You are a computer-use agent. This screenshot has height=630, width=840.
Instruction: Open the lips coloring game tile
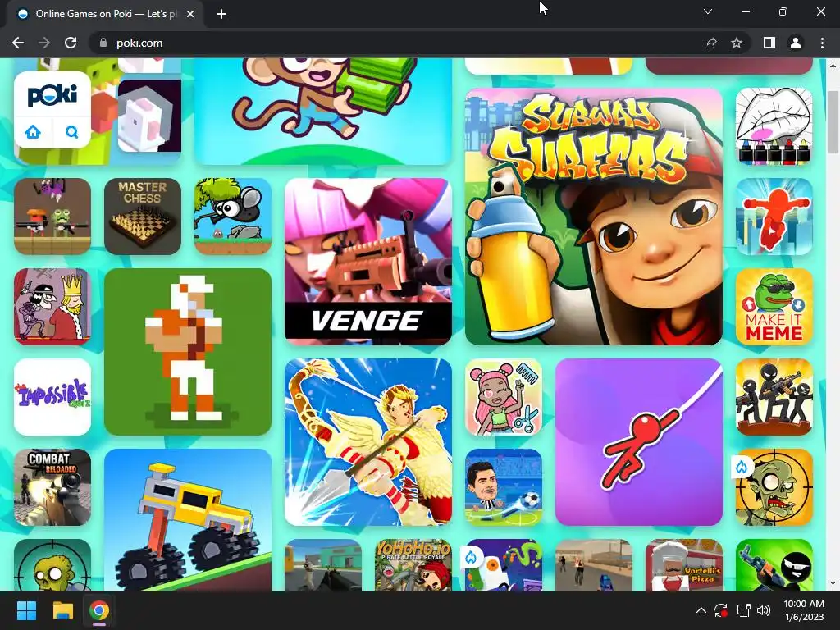[774, 126]
